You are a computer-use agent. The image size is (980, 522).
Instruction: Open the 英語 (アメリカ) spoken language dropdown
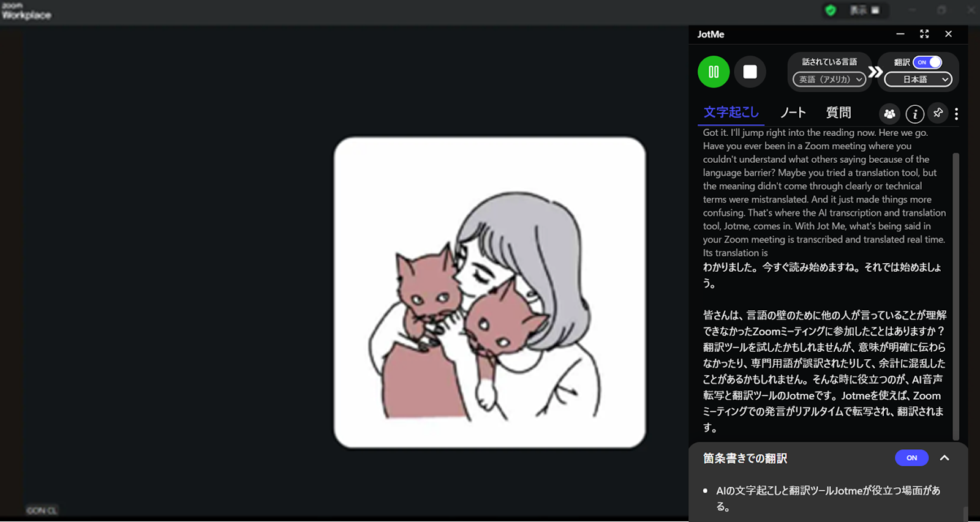pyautogui.click(x=829, y=80)
